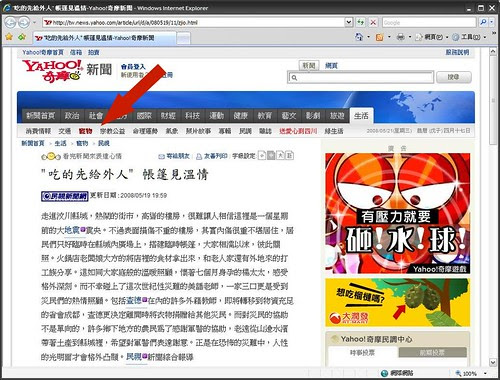The width and height of the screenshot is (500, 380).
Task: Click the yellow 大潤發 durian advertisement
Action: click(x=398, y=302)
